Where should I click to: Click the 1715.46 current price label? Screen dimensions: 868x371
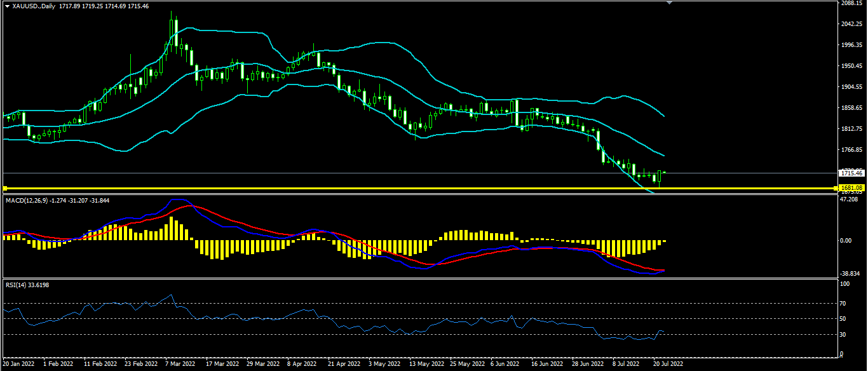pyautogui.click(x=851, y=173)
